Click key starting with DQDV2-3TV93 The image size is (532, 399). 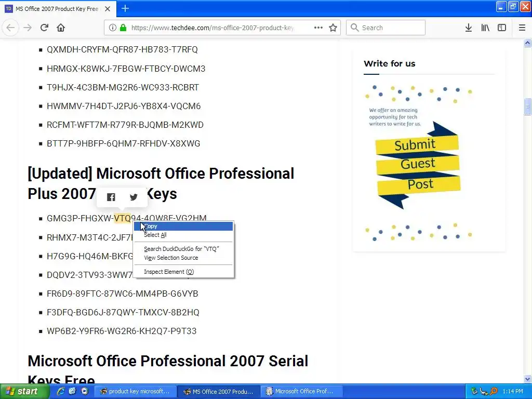point(90,274)
